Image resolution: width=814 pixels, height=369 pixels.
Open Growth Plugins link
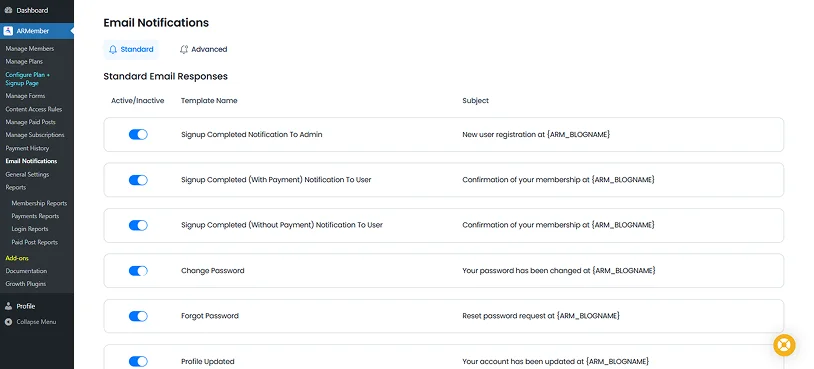click(25, 284)
